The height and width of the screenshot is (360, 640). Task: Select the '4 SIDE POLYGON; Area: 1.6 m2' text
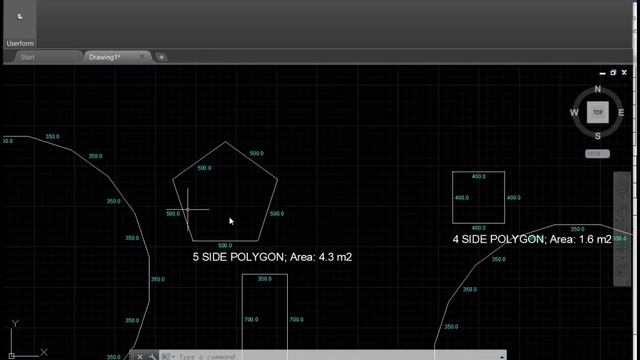(532, 239)
